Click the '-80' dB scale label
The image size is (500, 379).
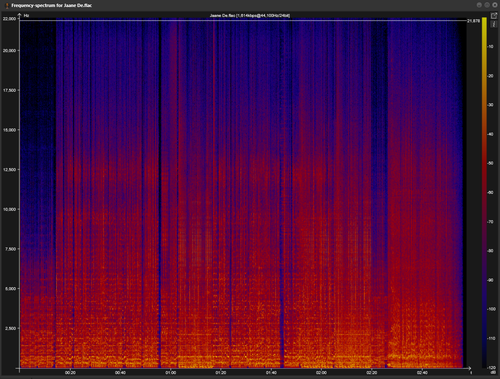tap(490, 251)
